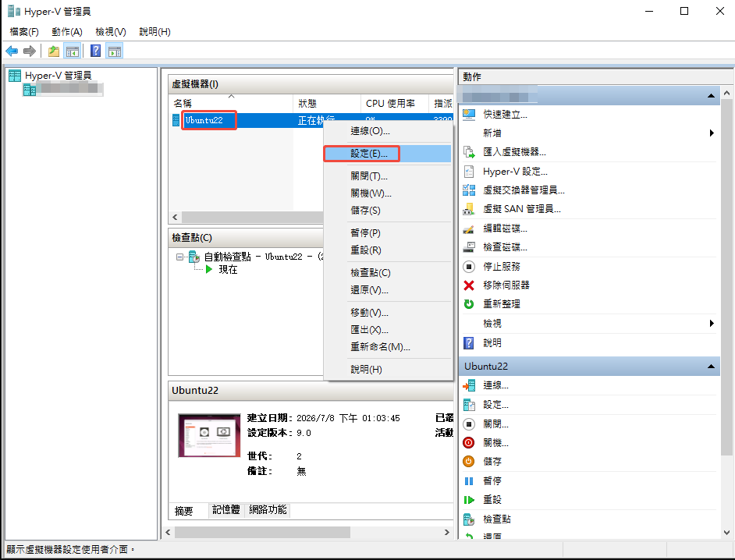Click 連線 under Ubuntu22 actions
The width and height of the screenshot is (735, 560).
point(495,385)
